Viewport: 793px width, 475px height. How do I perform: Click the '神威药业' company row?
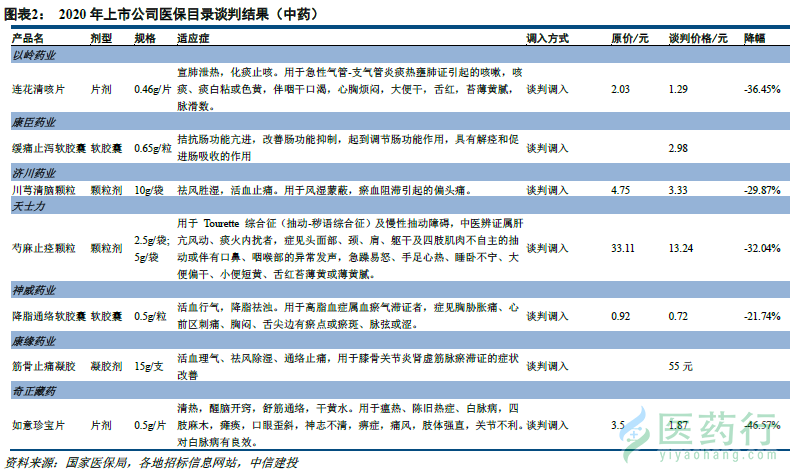click(x=400, y=290)
